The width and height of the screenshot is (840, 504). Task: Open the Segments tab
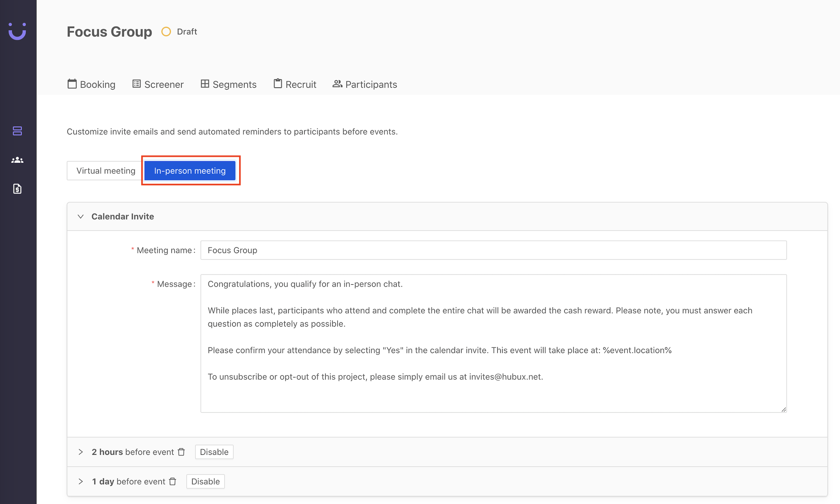229,84
